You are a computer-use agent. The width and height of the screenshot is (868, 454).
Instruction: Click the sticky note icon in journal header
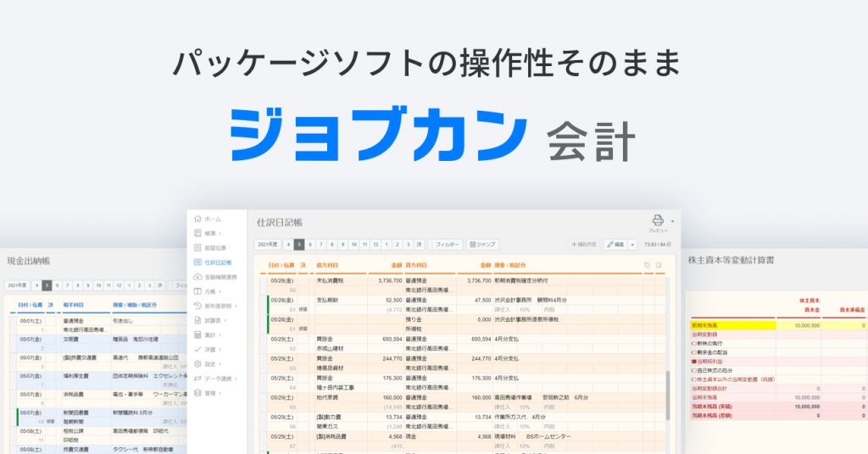coord(659,265)
